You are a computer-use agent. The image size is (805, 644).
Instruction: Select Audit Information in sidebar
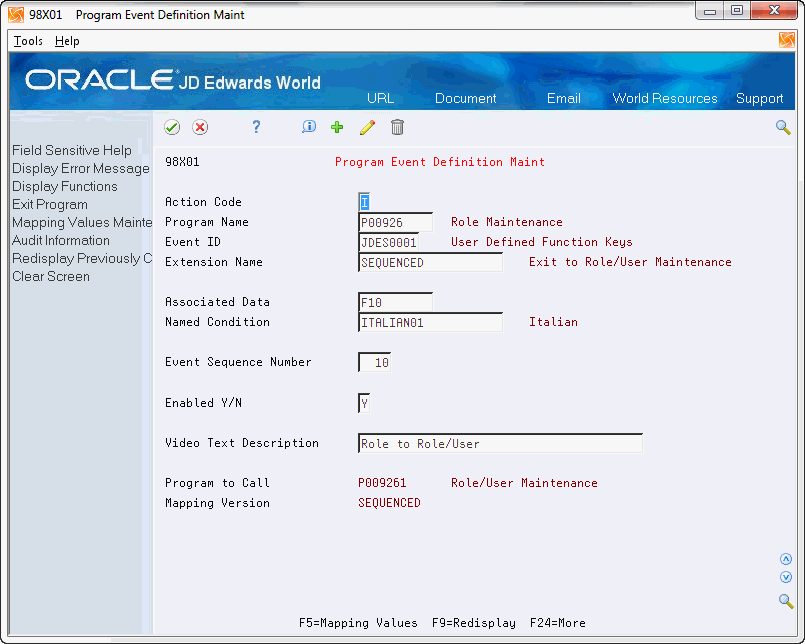[x=61, y=240]
